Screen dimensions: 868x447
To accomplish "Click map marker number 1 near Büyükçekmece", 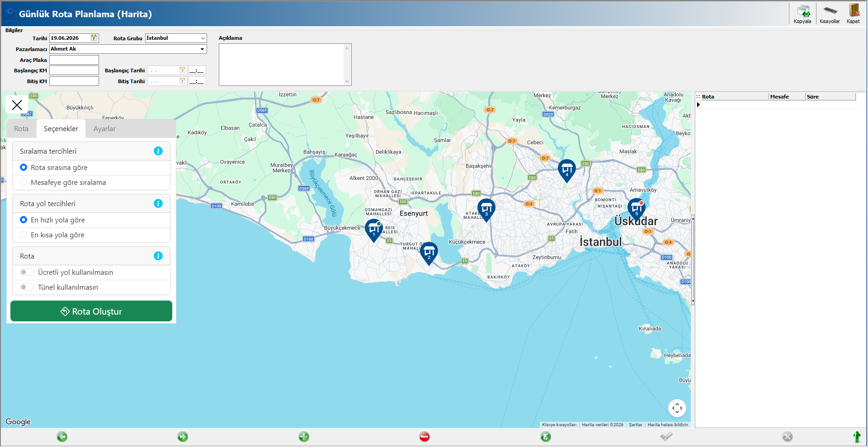I will coord(374,231).
